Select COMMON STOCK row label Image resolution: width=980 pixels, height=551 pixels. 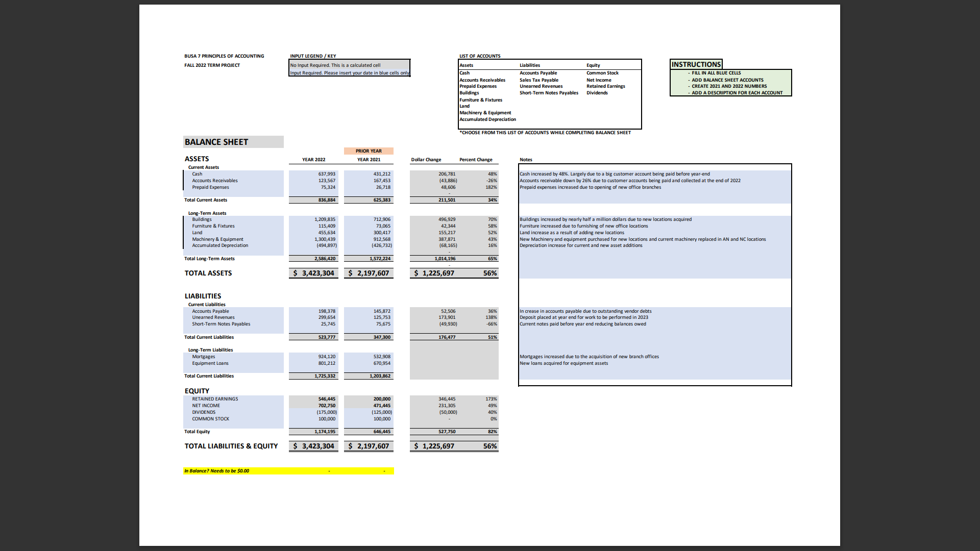[210, 419]
